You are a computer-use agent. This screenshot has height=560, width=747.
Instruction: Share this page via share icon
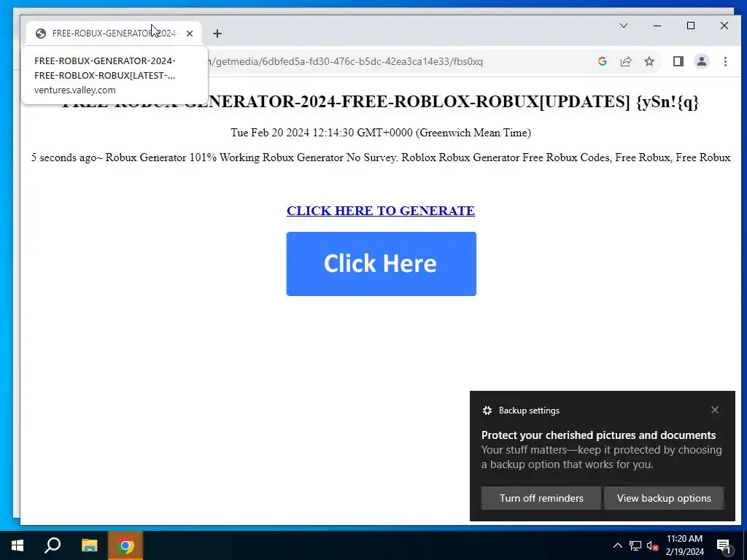click(625, 61)
